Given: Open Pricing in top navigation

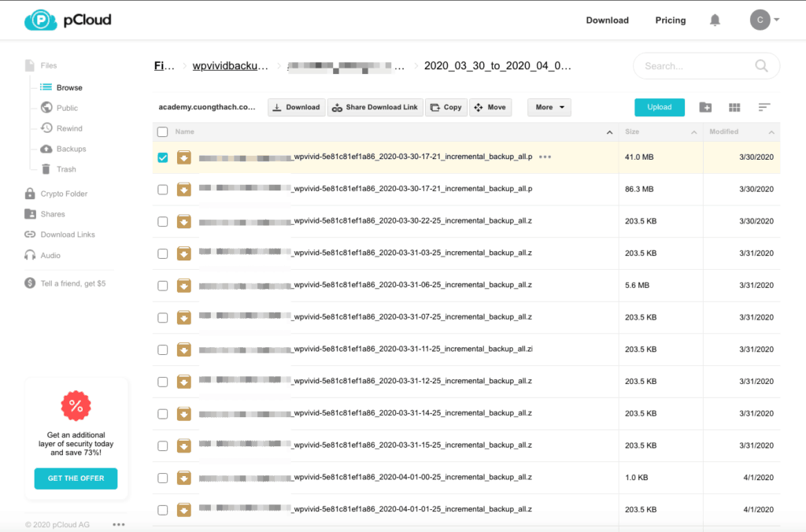Looking at the screenshot, I should pos(671,20).
